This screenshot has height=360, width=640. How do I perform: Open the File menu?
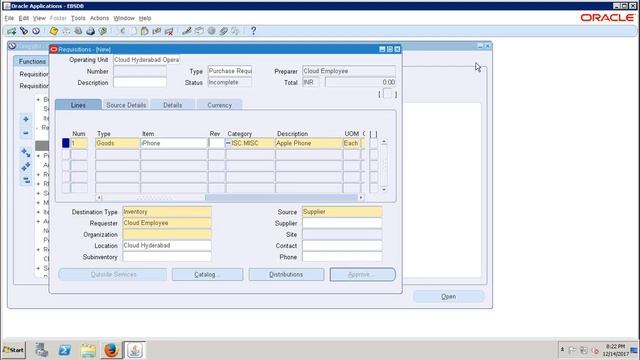coord(9,18)
